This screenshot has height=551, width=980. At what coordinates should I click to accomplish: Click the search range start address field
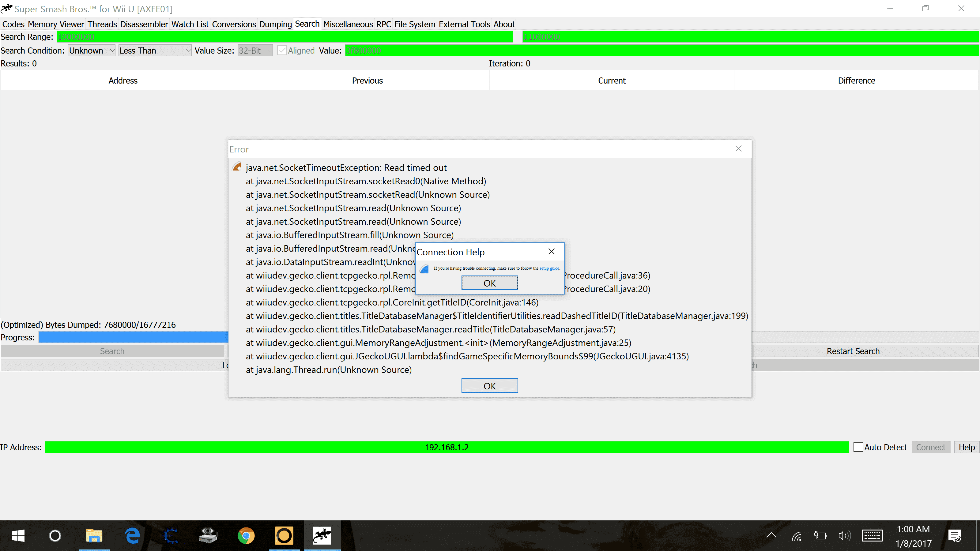click(x=285, y=37)
